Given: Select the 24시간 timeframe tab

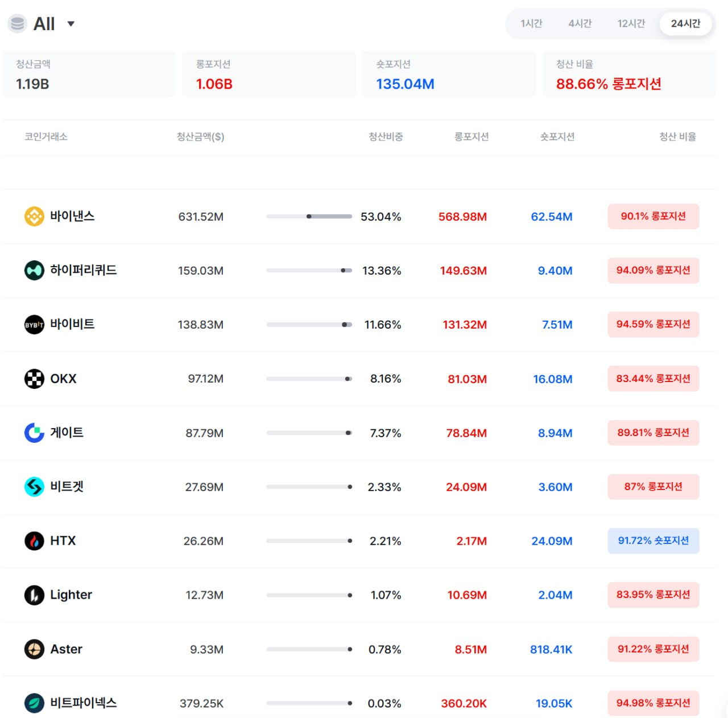Looking at the screenshot, I should 685,24.
